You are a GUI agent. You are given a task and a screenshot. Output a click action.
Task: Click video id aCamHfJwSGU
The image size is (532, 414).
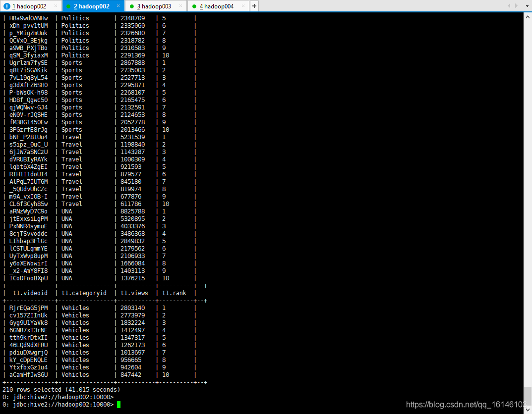(28, 375)
